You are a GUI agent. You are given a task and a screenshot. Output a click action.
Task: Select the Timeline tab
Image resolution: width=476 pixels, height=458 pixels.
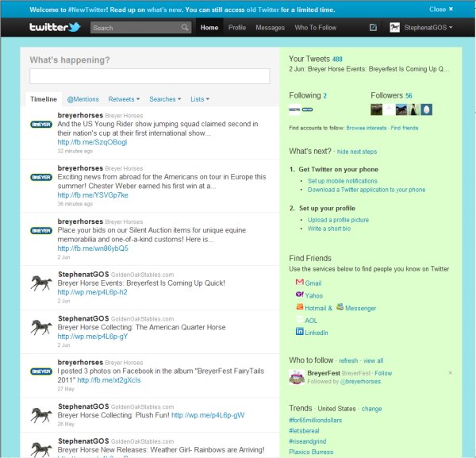coord(44,99)
